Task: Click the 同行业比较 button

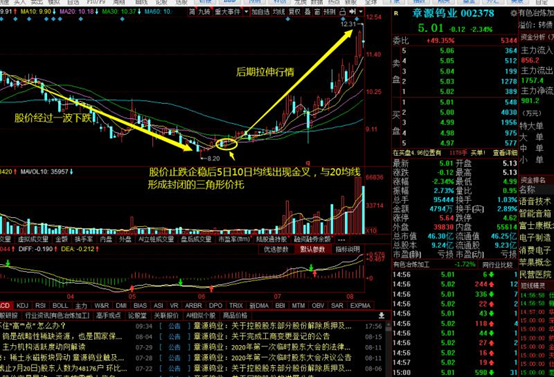Action: (x=497, y=264)
